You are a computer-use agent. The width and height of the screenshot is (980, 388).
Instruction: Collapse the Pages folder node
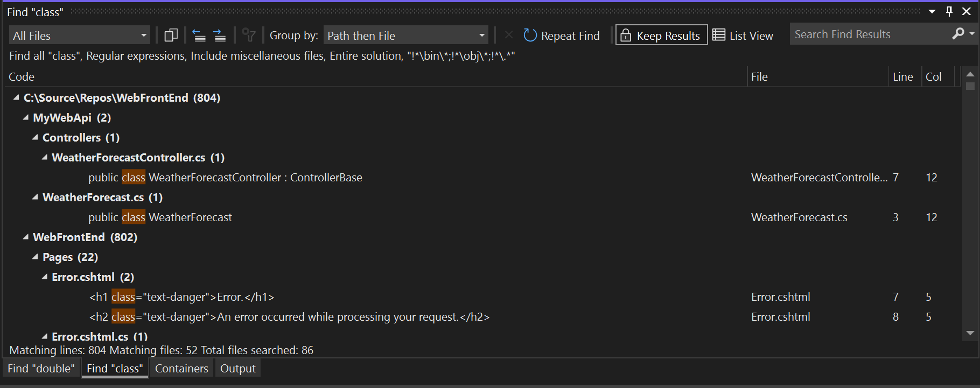pos(36,257)
